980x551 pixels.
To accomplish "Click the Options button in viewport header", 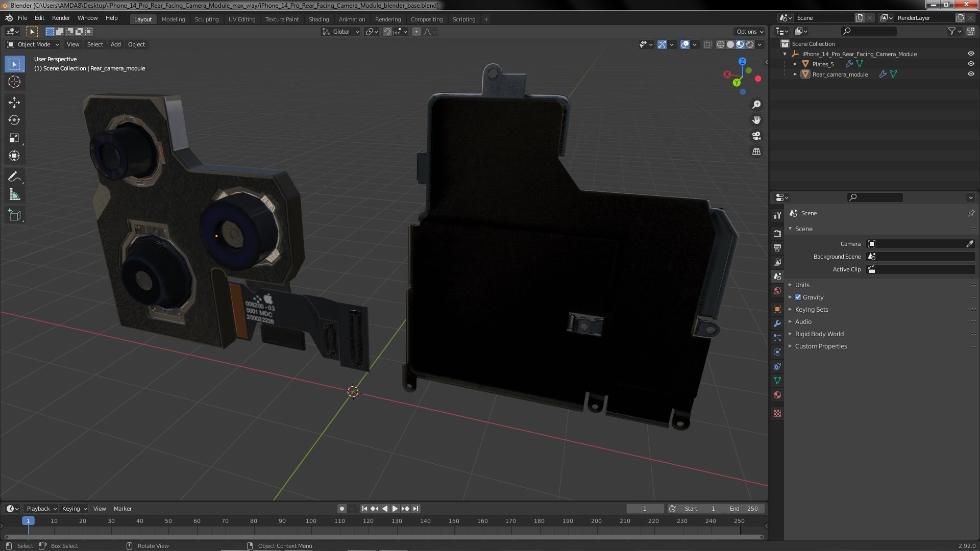I will coord(749,32).
